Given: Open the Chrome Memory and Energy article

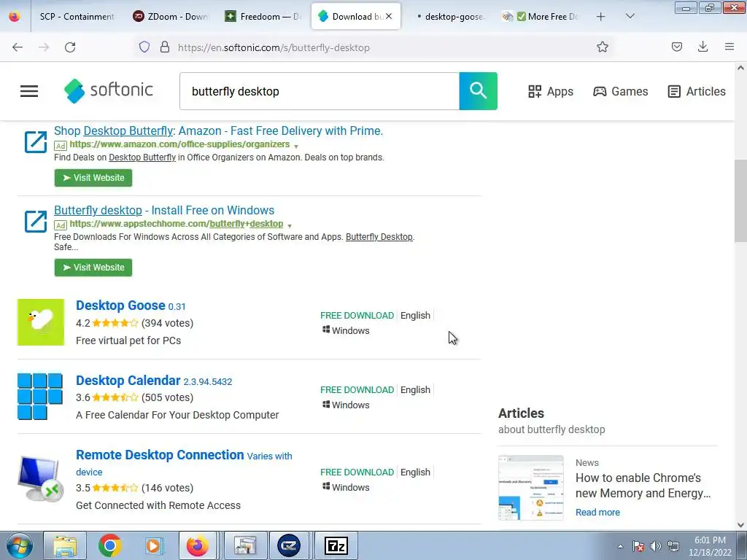Looking at the screenshot, I should [x=643, y=485].
